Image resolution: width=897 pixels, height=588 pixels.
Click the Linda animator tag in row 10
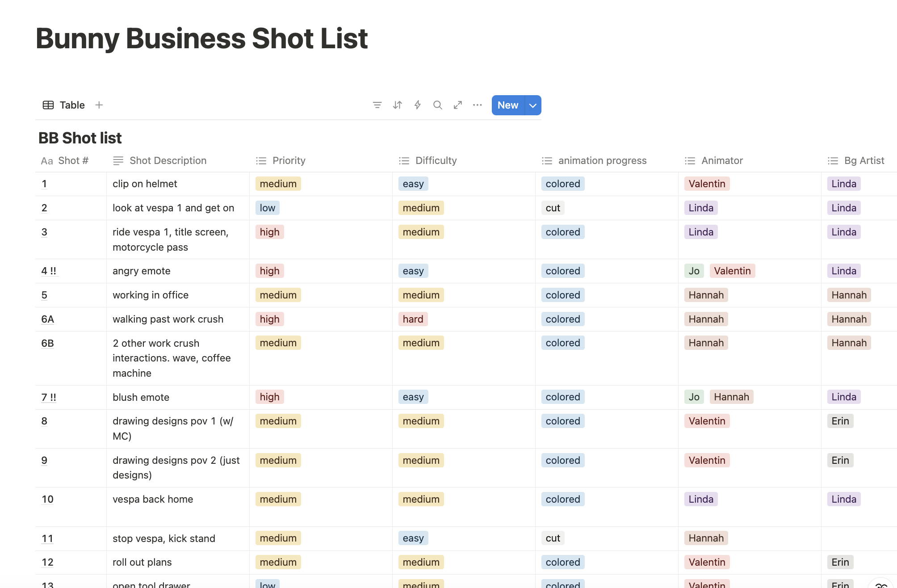pos(701,499)
